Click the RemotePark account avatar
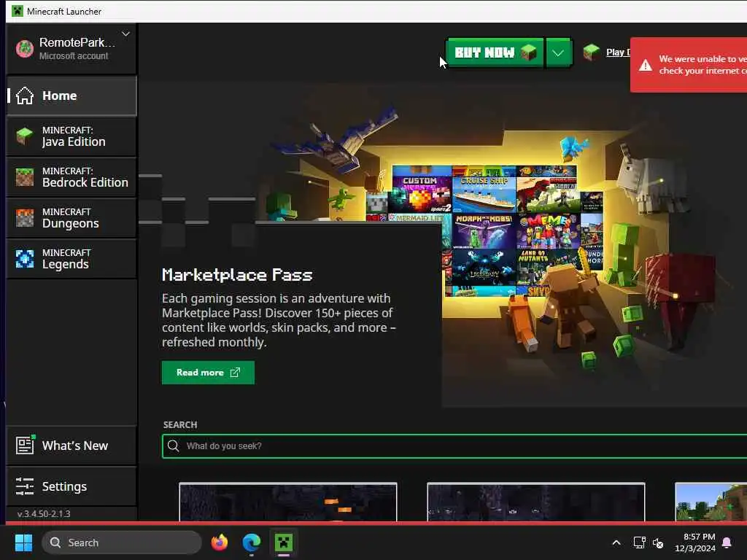Screen dimensions: 747x560 pyautogui.click(x=25, y=49)
